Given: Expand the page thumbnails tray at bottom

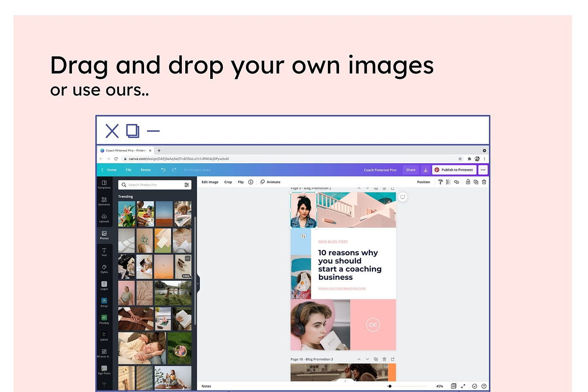Looking at the screenshot, I should point(345,381).
